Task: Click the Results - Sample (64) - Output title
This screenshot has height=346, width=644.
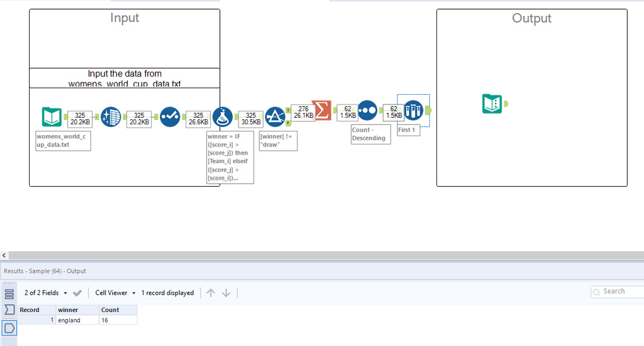Action: pyautogui.click(x=44, y=271)
